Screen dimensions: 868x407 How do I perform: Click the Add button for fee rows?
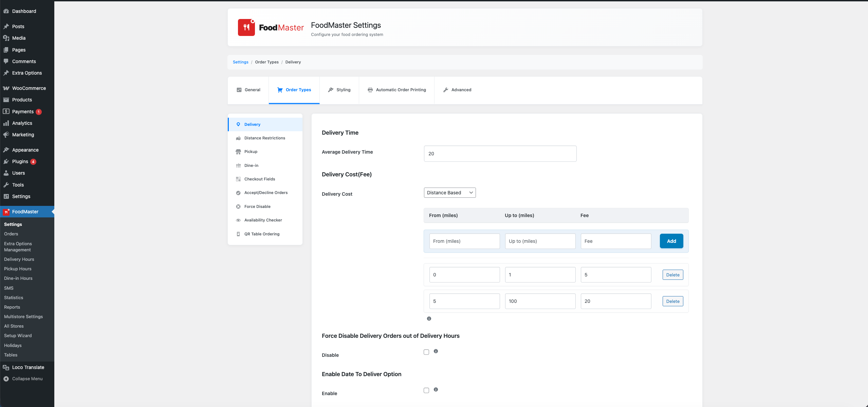(671, 241)
